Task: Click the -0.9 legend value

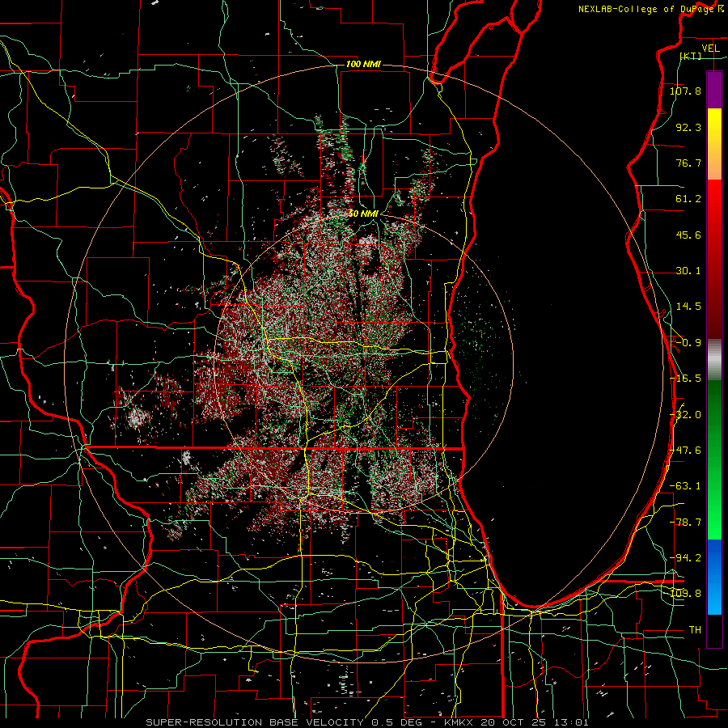Action: pos(688,343)
